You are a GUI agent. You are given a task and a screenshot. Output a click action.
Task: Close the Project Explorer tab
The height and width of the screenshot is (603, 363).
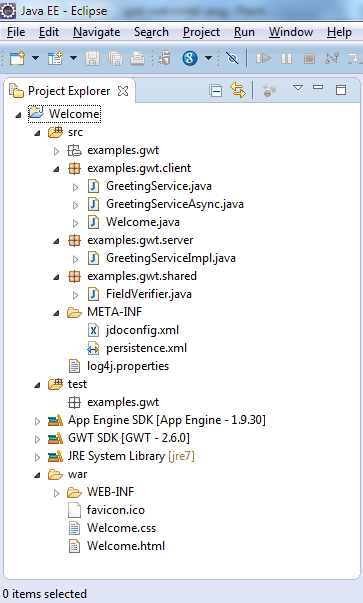(123, 91)
